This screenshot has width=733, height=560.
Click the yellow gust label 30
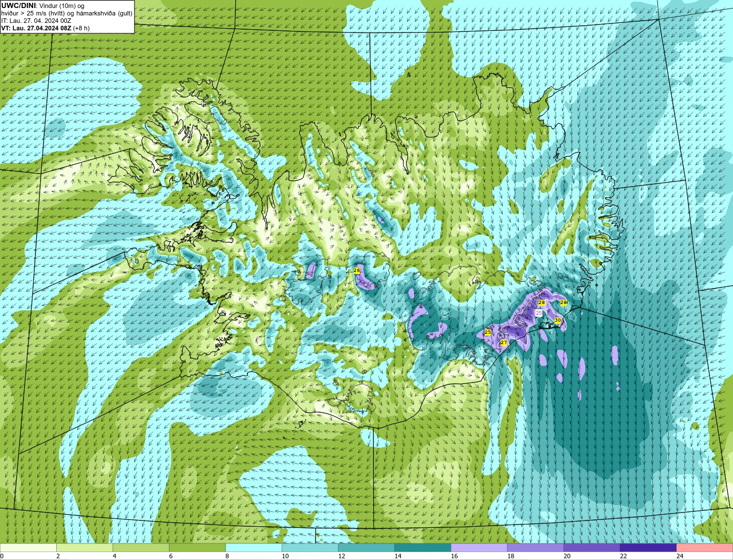pos(558,321)
